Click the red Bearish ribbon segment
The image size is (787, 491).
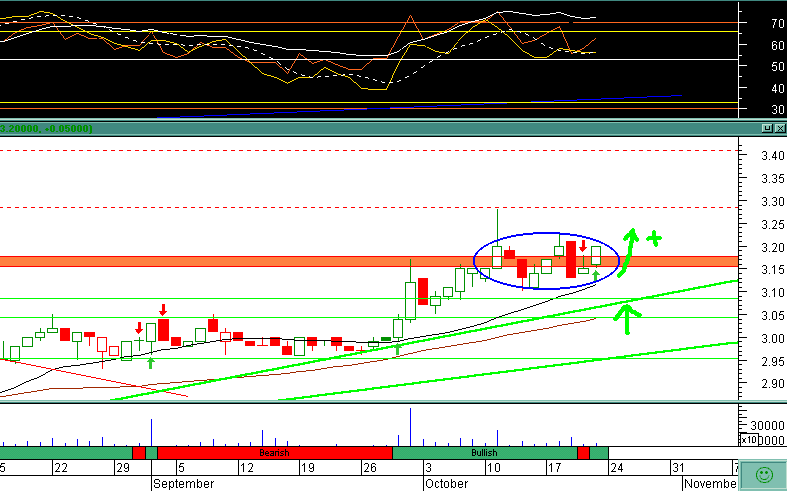275,453
